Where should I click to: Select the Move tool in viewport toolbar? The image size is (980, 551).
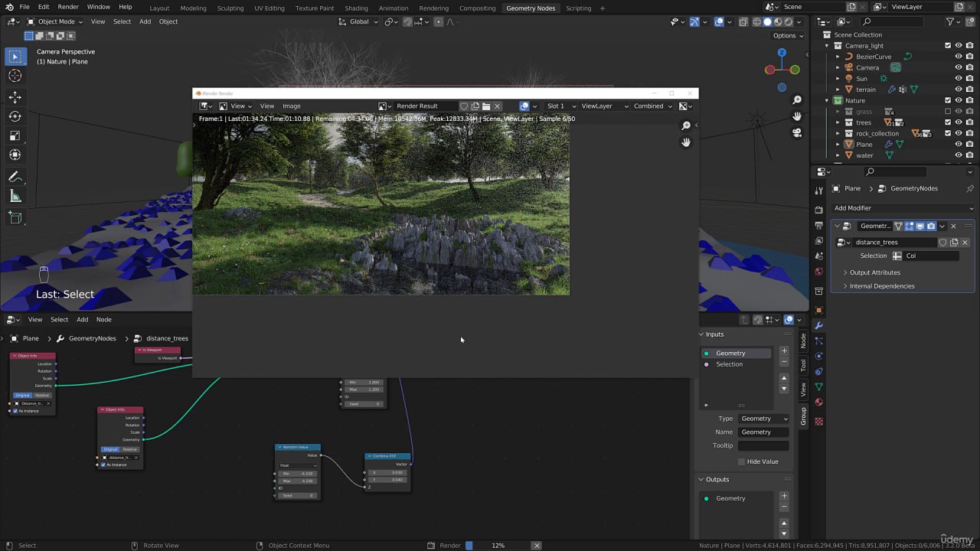coord(15,97)
